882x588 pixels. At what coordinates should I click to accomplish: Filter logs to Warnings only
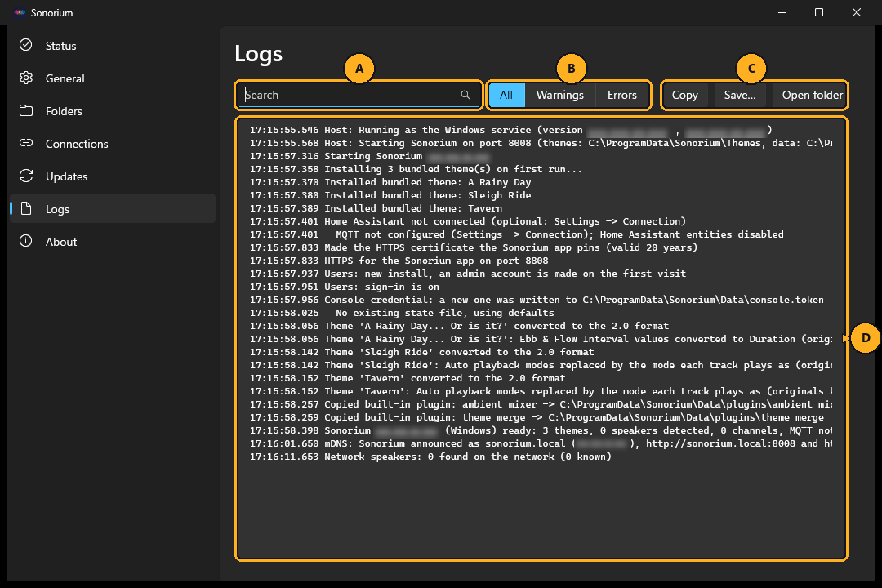(559, 95)
